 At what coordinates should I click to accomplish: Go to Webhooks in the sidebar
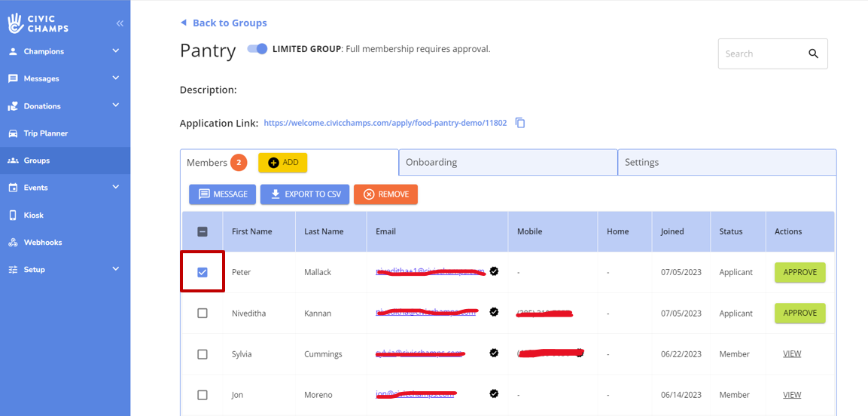coord(42,243)
